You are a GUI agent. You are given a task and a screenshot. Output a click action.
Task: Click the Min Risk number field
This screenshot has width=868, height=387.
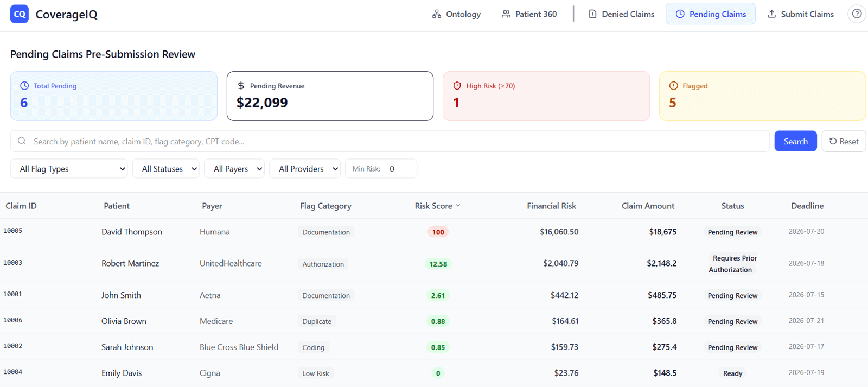401,169
